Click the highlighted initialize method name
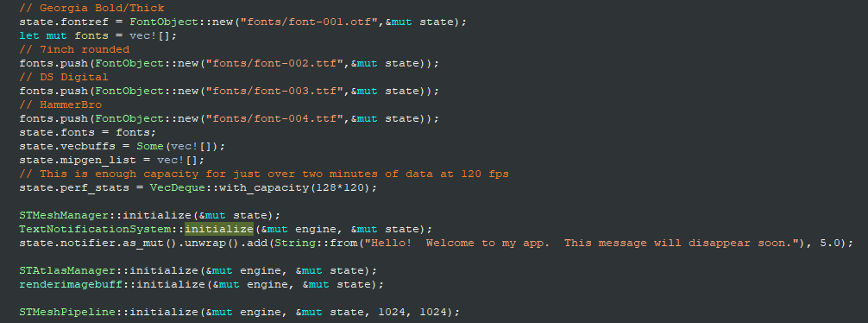 point(218,230)
